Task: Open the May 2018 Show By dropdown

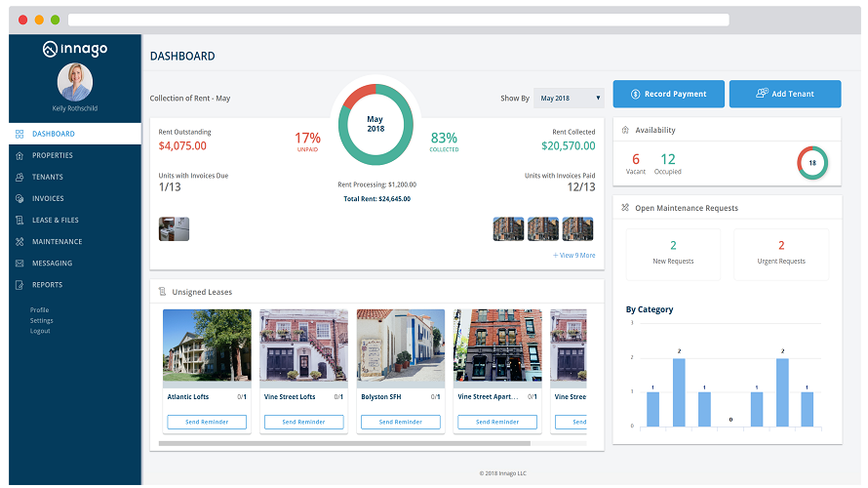Action: [x=568, y=99]
